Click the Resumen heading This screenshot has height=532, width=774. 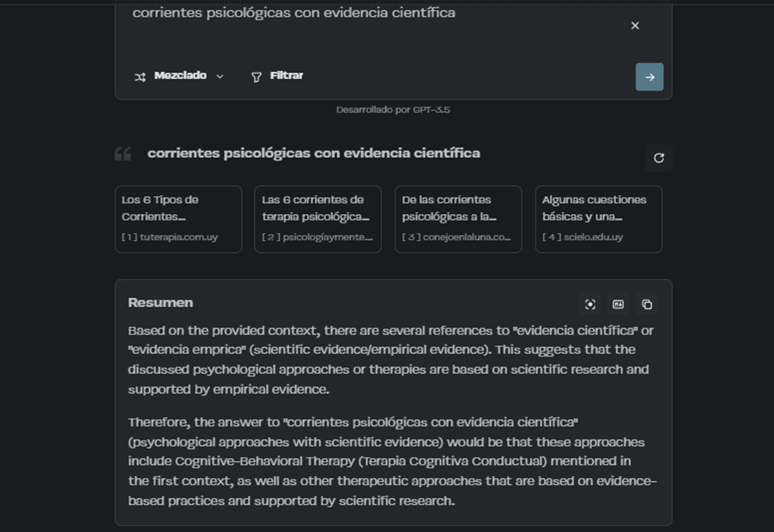(161, 303)
